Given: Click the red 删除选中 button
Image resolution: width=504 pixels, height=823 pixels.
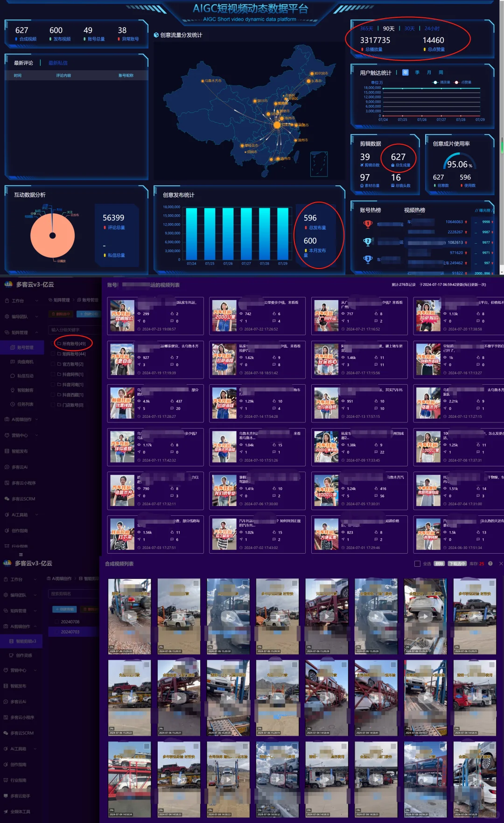Looking at the screenshot, I should [x=61, y=314].
